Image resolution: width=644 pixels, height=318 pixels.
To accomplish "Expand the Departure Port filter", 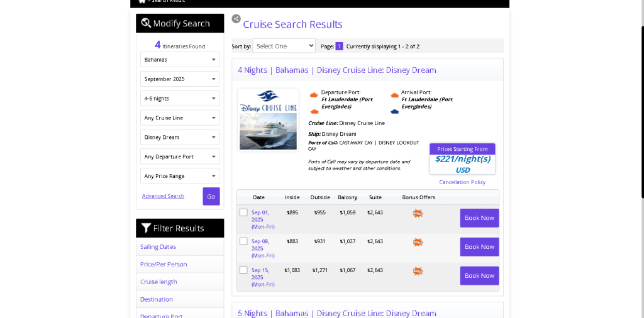I will pos(180,314).
